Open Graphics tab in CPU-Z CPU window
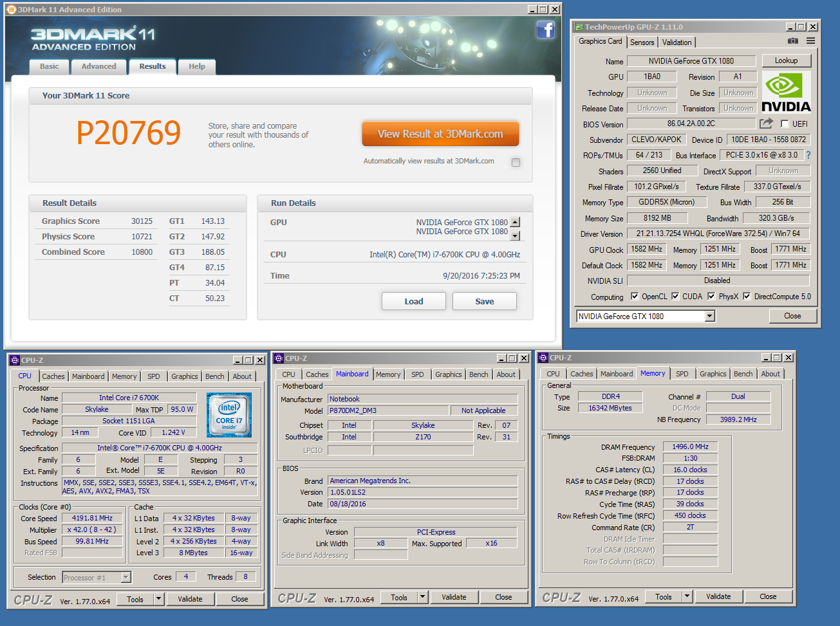Viewport: 840px width, 626px height. [x=185, y=376]
